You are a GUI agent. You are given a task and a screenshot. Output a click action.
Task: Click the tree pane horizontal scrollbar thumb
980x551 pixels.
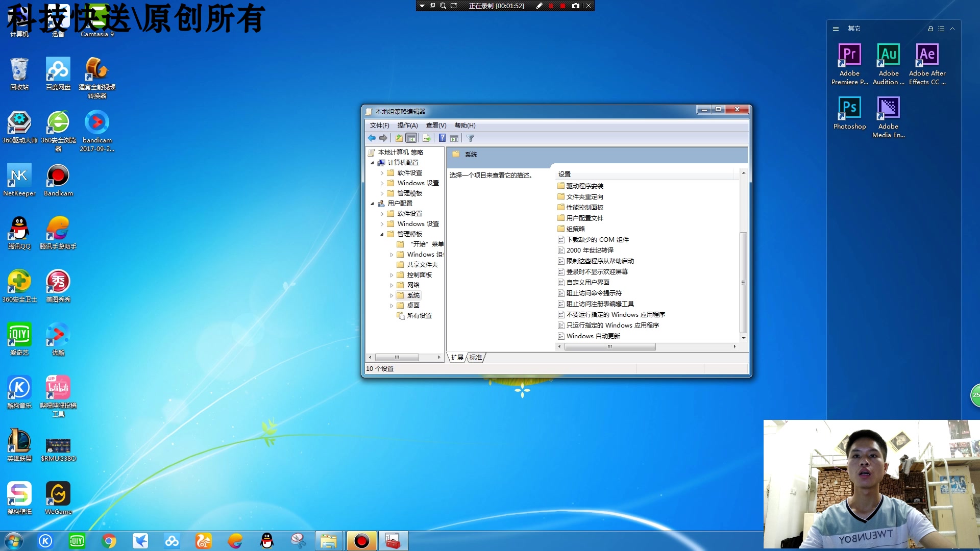pos(397,358)
